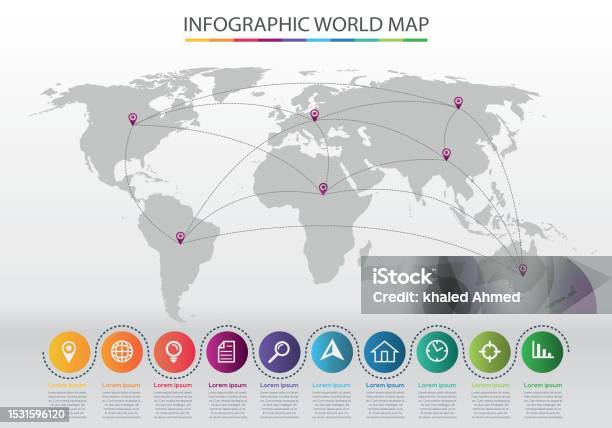Click the Lorem ipsum heading under bar chart
Viewport: 612px width, 428px height.
(543, 385)
